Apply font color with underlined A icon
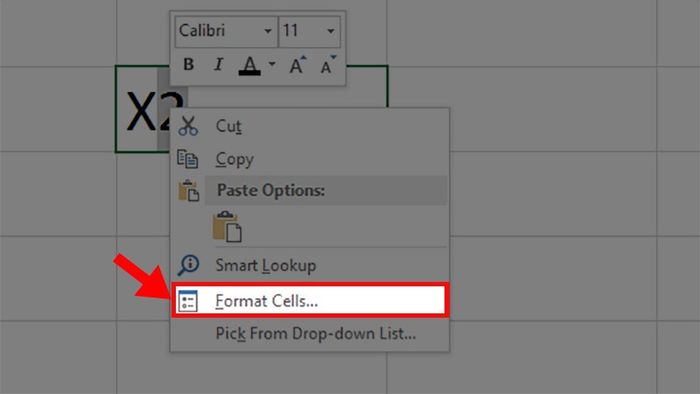The width and height of the screenshot is (700, 394). tap(250, 65)
